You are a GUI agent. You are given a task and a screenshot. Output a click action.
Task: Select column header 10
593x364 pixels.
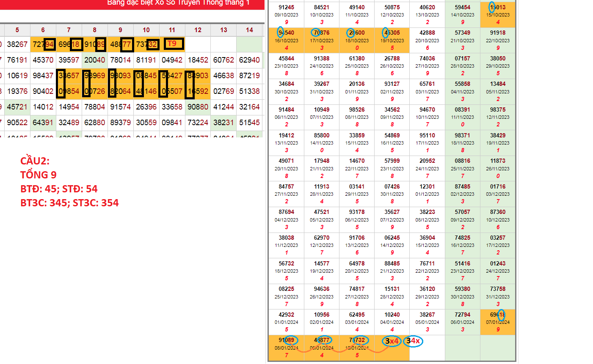[x=146, y=30]
